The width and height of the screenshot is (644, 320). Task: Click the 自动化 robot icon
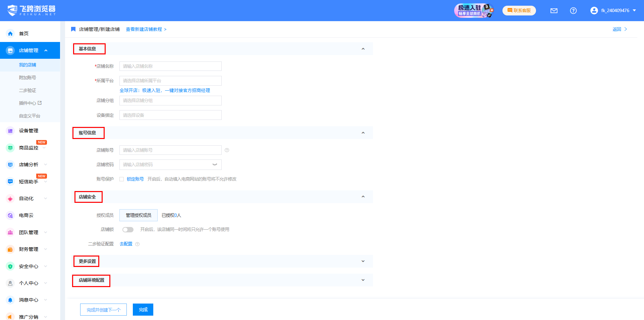[x=10, y=199]
